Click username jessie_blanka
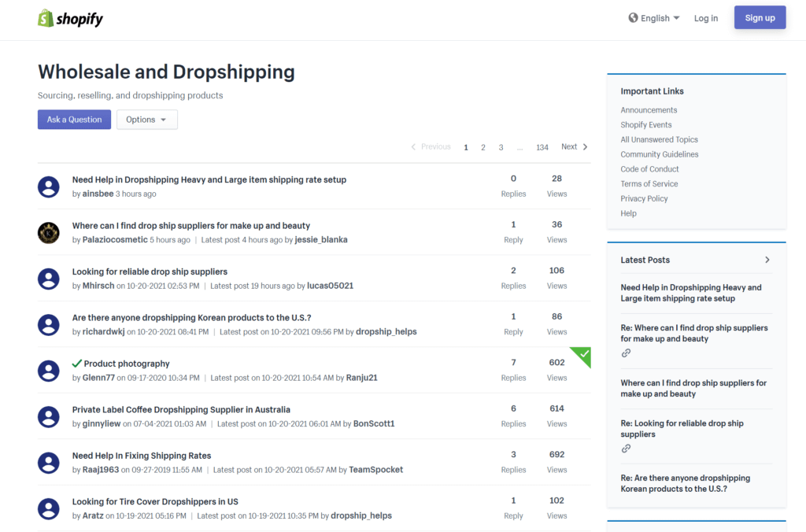The width and height of the screenshot is (806, 532). click(x=321, y=239)
